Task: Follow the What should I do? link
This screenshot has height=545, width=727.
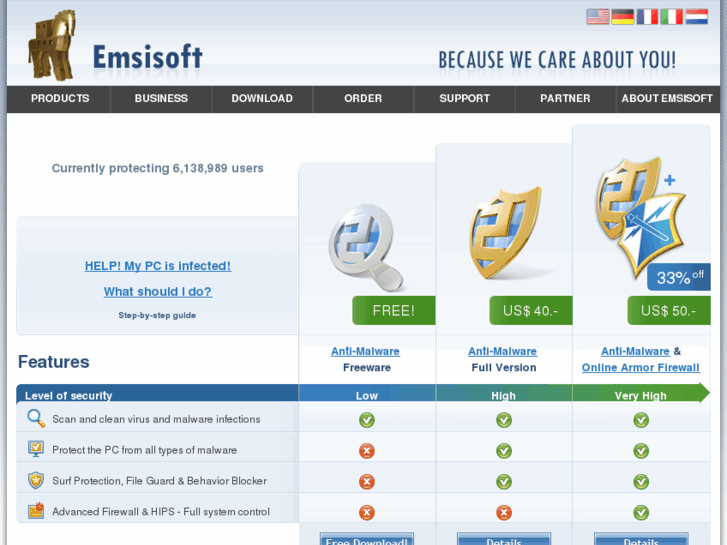Action: (158, 292)
